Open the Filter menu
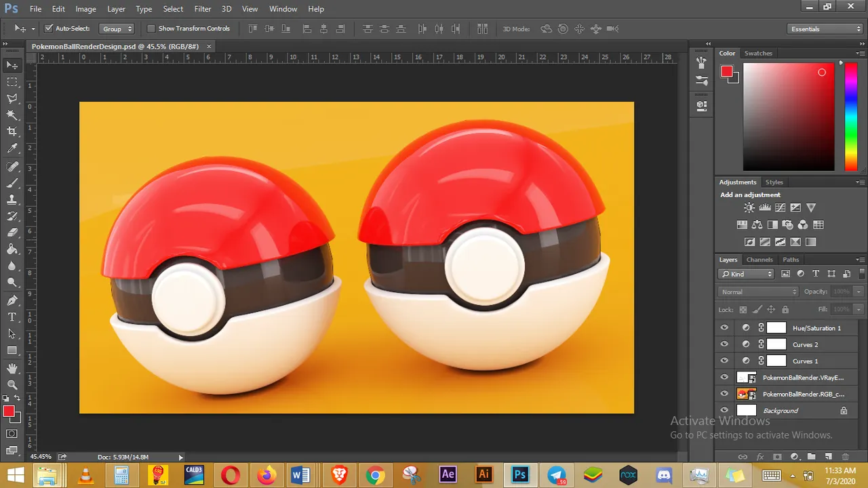868x488 pixels. pos(203,9)
